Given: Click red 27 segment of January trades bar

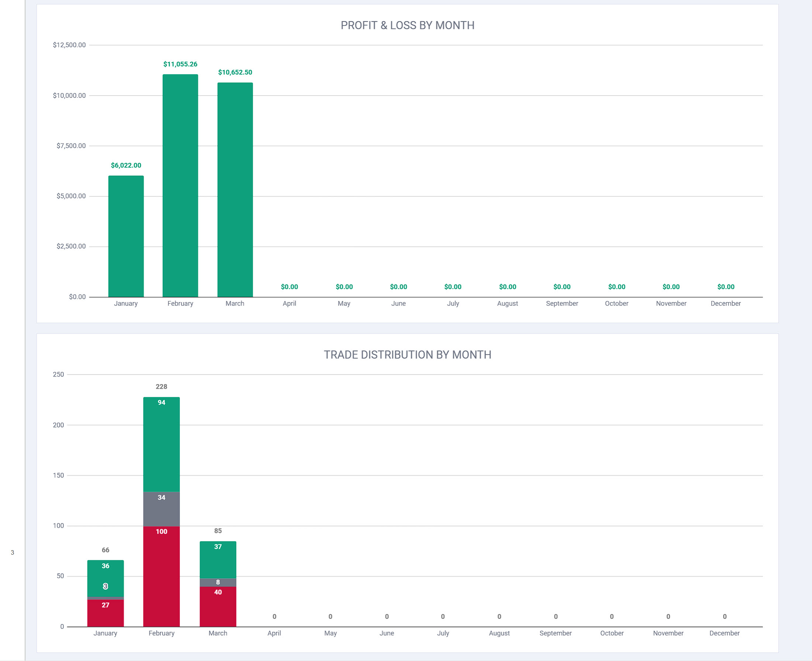Looking at the screenshot, I should pos(106,613).
